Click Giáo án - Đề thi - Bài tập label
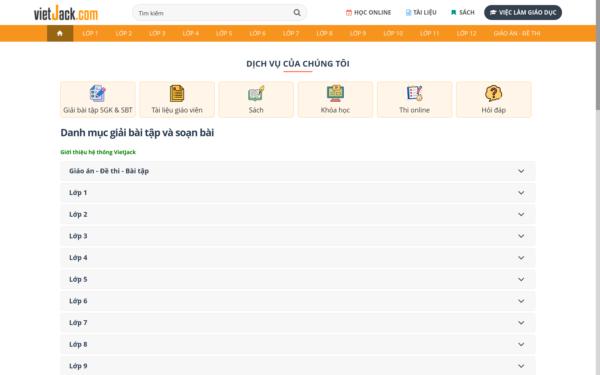Image resolution: width=600 pixels, height=375 pixels. tap(109, 171)
